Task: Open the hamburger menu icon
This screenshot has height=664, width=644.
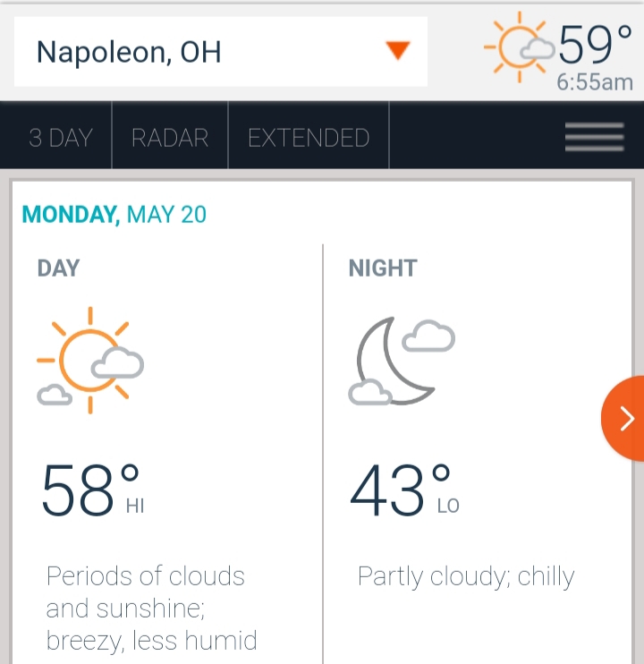Action: [x=595, y=137]
